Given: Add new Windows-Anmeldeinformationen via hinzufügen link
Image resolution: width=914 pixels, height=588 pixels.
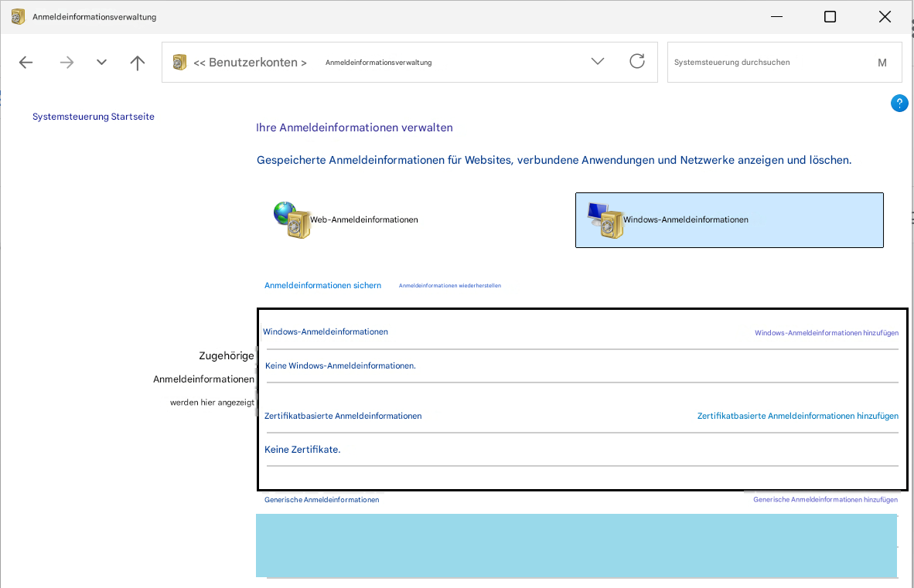Looking at the screenshot, I should pyautogui.click(x=826, y=332).
